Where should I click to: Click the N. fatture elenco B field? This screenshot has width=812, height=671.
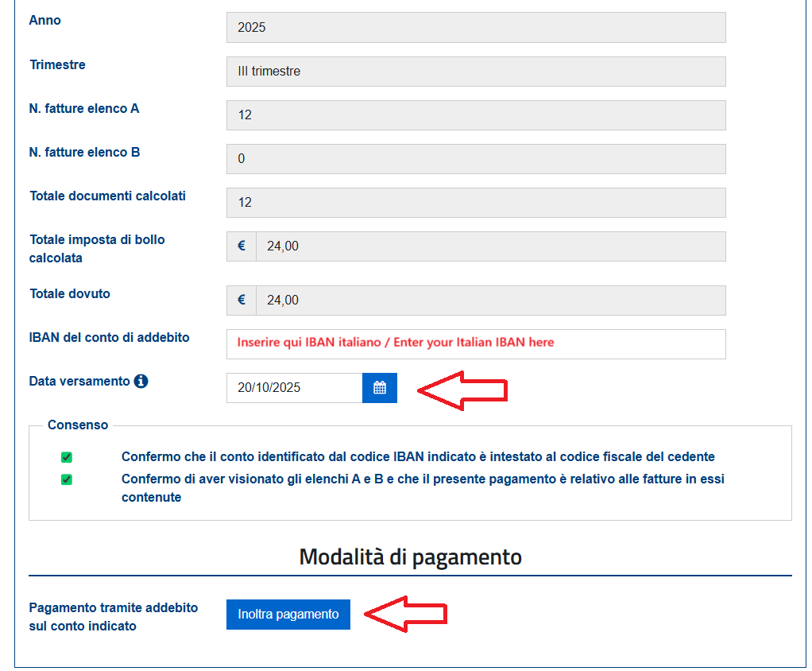pyautogui.click(x=474, y=158)
